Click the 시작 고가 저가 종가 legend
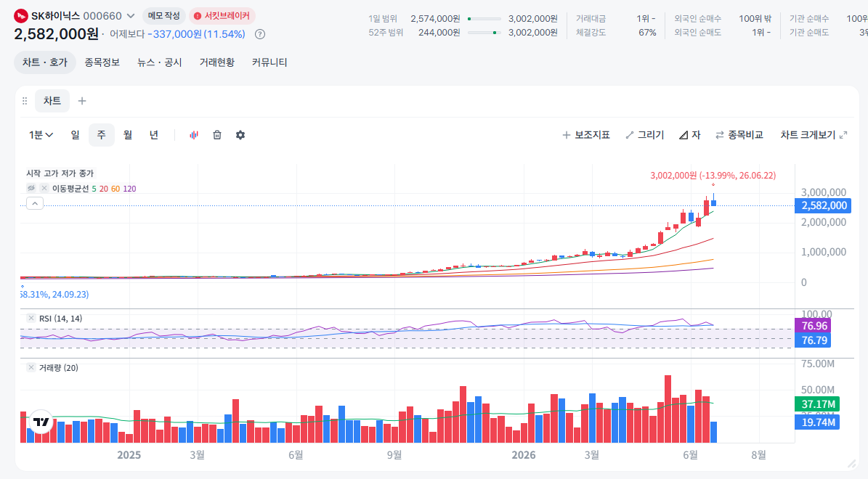The image size is (868, 479). point(60,173)
